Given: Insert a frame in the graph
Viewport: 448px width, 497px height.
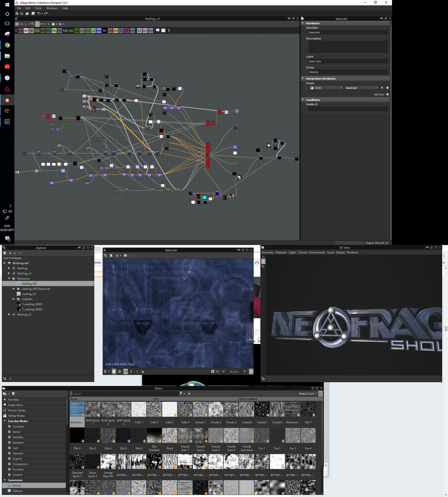Looking at the screenshot, I should click(163, 30).
